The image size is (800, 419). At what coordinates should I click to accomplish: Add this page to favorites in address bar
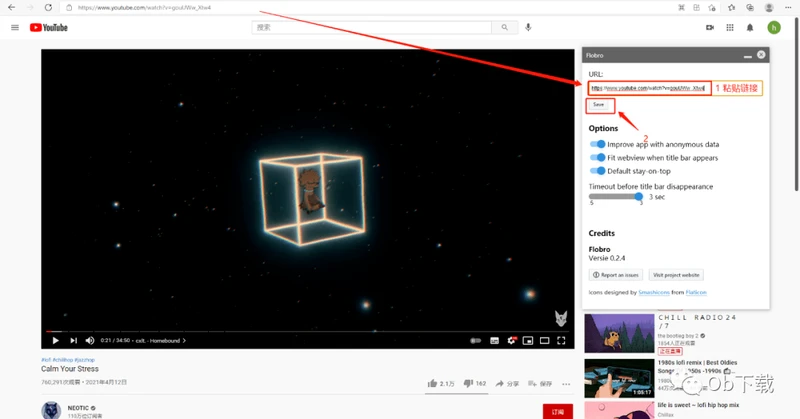[712, 8]
